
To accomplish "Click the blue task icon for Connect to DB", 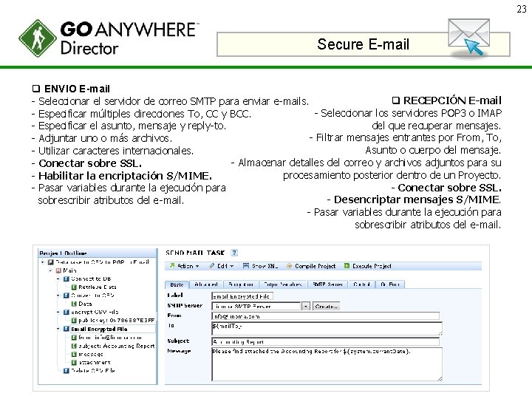I will 66,279.
